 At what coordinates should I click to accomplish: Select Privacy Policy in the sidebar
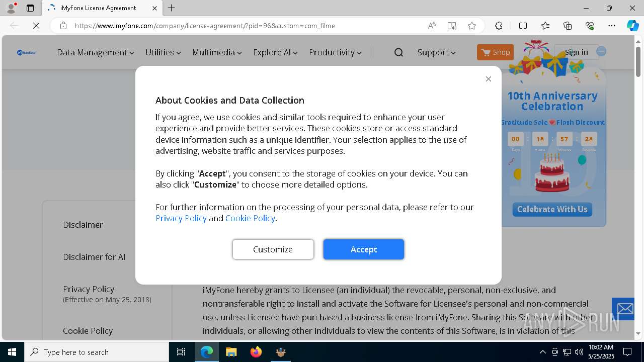click(x=89, y=289)
